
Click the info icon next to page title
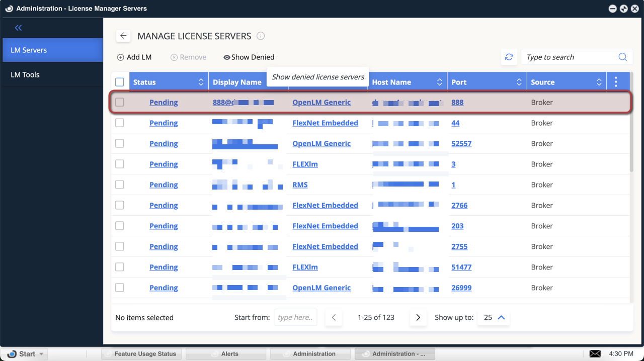pyautogui.click(x=261, y=36)
